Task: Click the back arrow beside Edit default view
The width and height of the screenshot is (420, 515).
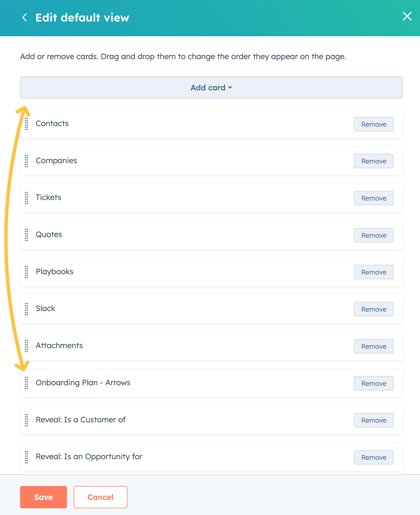Action: [x=25, y=18]
